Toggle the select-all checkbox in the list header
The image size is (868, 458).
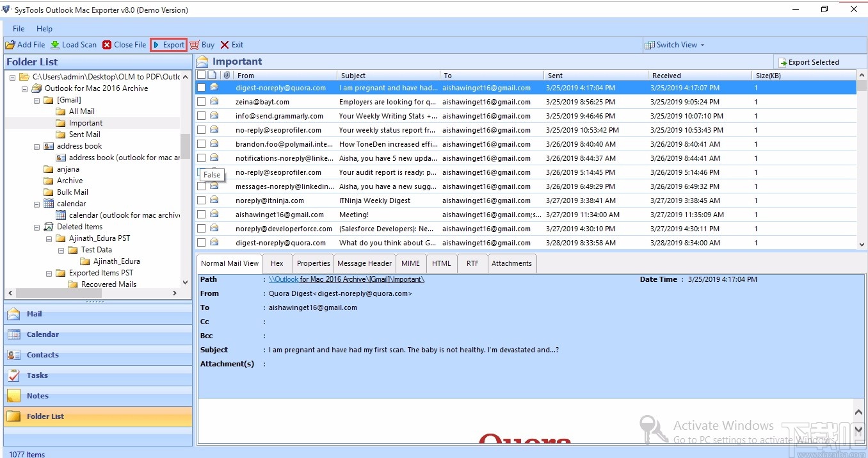[x=200, y=75]
